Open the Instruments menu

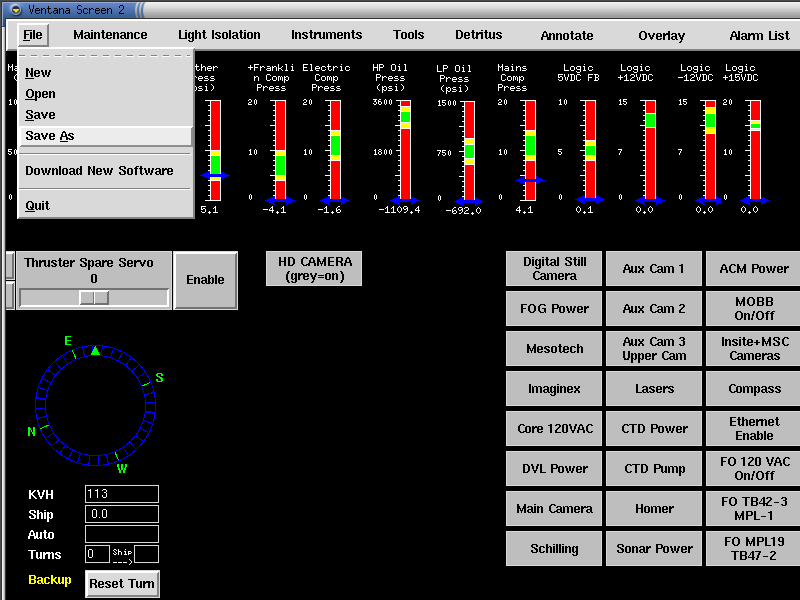(327, 35)
